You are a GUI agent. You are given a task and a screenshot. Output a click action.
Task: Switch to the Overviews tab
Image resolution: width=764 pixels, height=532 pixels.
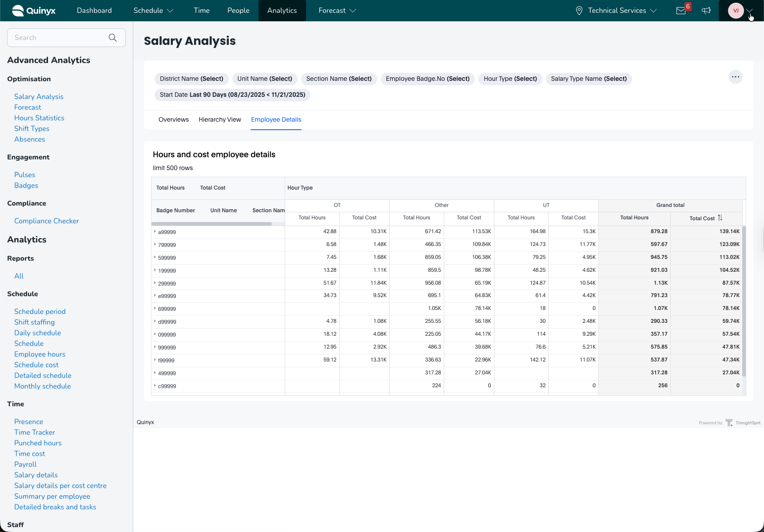tap(174, 119)
